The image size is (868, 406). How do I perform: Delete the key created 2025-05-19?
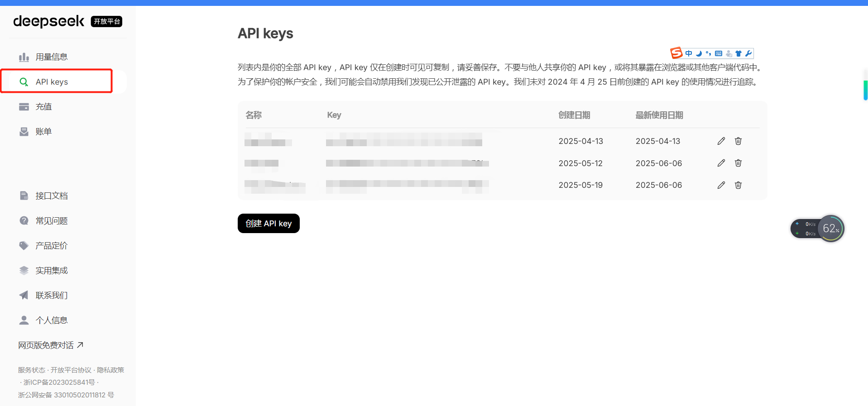point(738,185)
